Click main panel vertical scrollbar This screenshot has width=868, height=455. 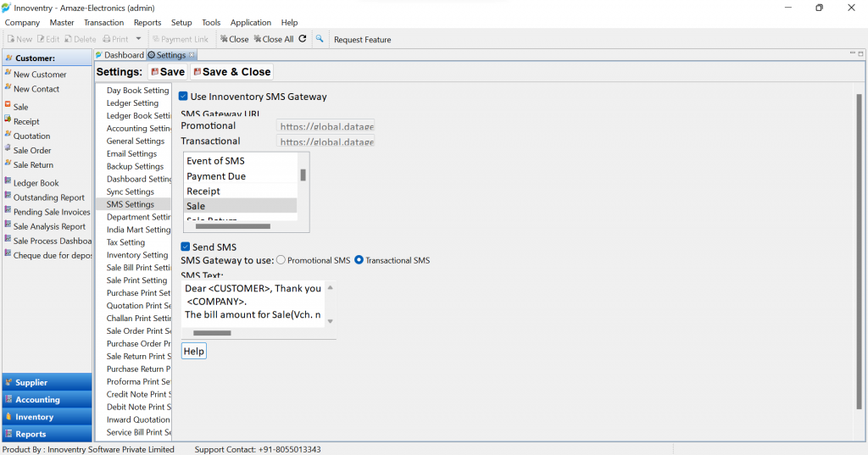(x=860, y=252)
